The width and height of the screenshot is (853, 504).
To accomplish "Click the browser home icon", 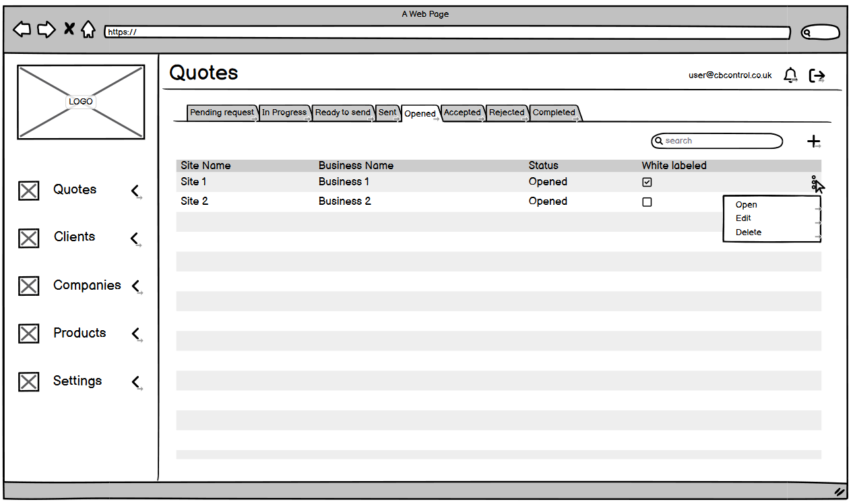I will coord(88,30).
